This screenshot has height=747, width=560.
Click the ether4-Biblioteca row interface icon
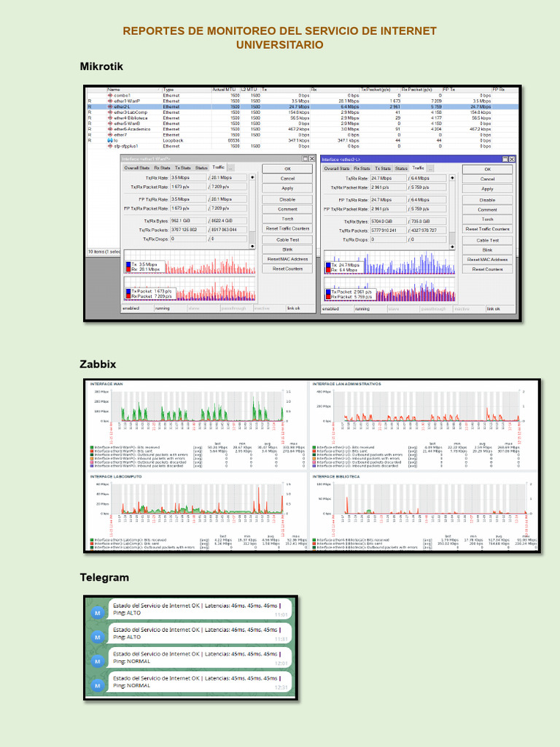pyautogui.click(x=110, y=118)
